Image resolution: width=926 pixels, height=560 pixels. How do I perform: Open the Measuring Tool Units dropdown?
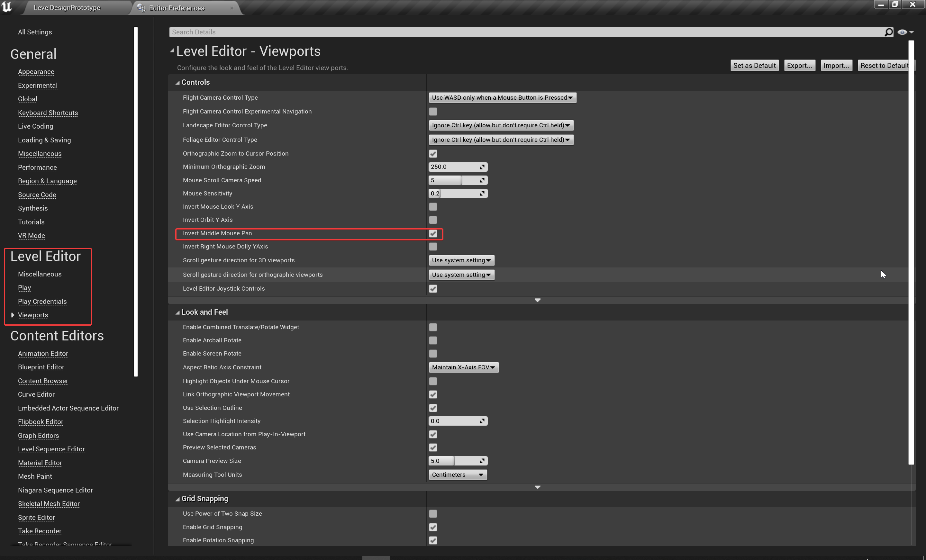tap(457, 474)
